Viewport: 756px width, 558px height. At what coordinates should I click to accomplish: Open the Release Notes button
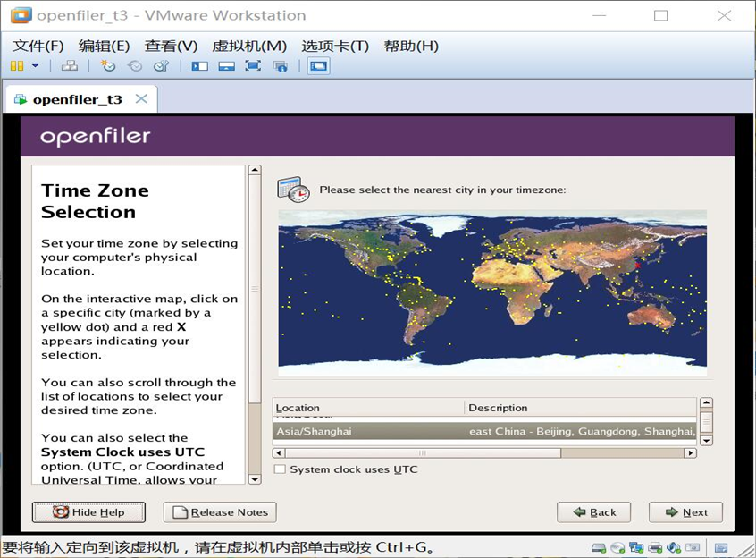tap(220, 512)
